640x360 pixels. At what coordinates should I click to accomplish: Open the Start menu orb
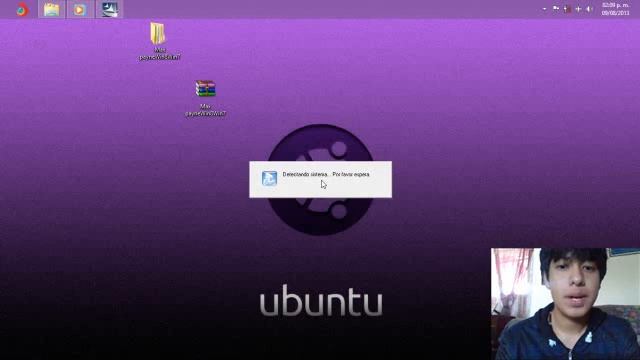click(22, 9)
